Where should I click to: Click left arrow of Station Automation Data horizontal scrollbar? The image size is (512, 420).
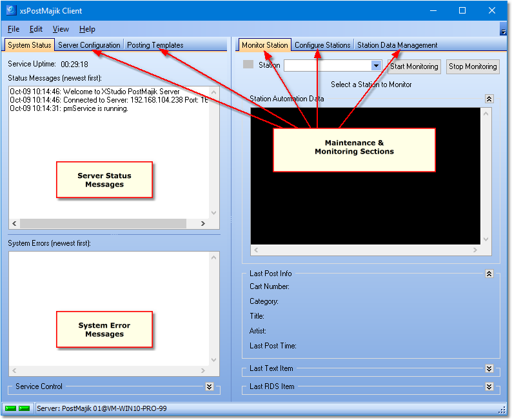(256, 250)
